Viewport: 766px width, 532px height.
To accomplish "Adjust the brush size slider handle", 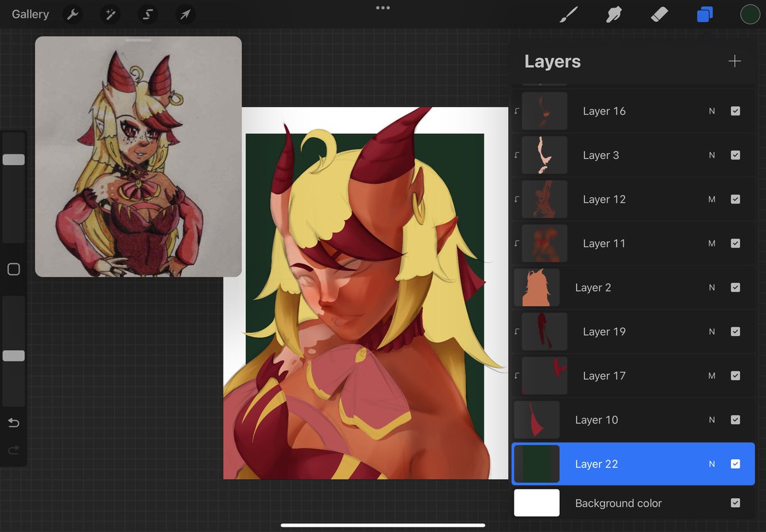I will 13,159.
